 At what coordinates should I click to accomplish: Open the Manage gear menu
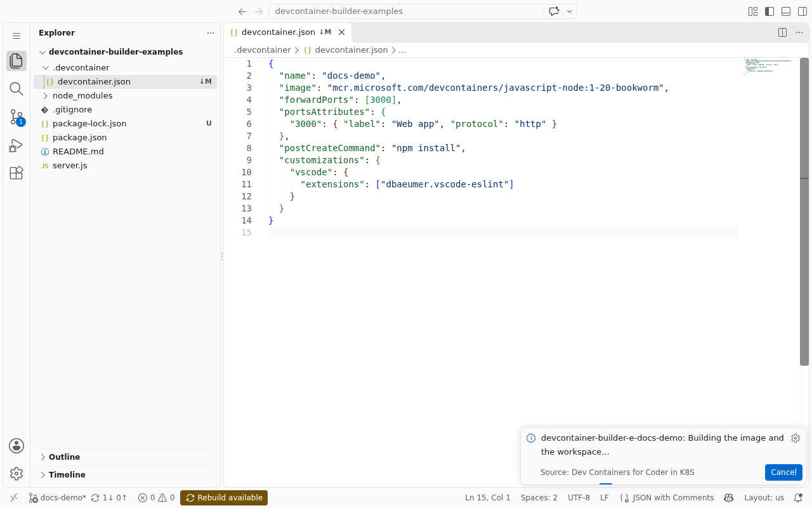pos(16,474)
